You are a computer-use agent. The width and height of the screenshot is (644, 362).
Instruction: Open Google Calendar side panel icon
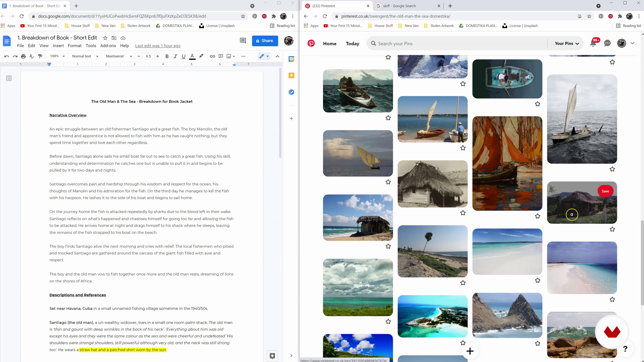291,59
